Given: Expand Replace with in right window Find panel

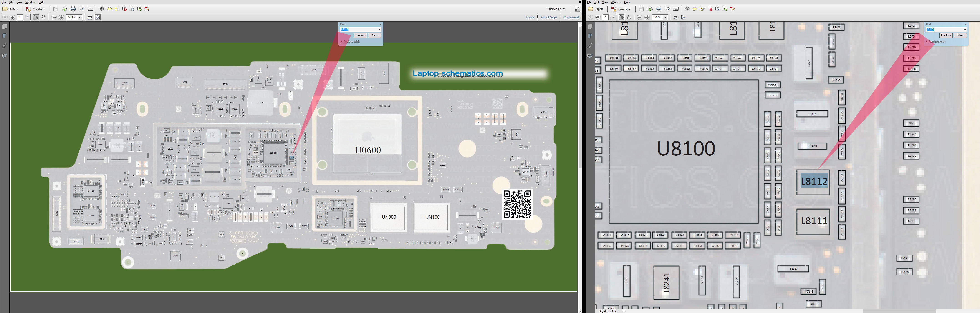Looking at the screenshot, I should pos(935,41).
